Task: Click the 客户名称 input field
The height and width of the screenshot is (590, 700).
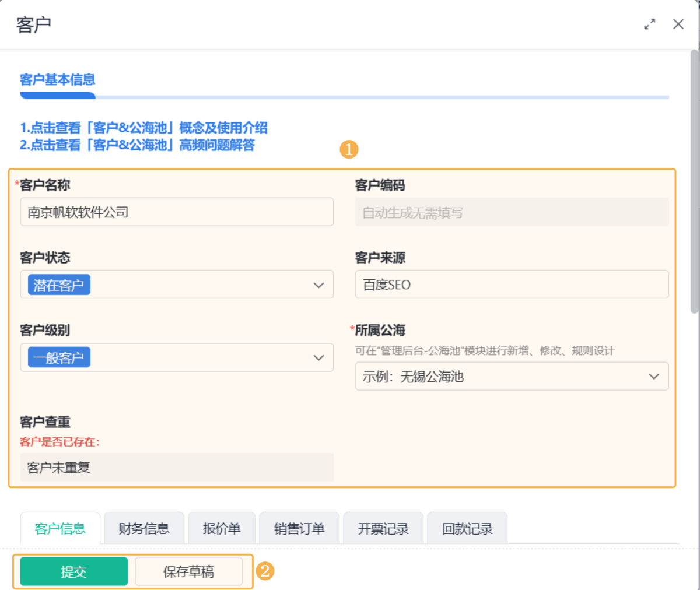Action: click(177, 212)
